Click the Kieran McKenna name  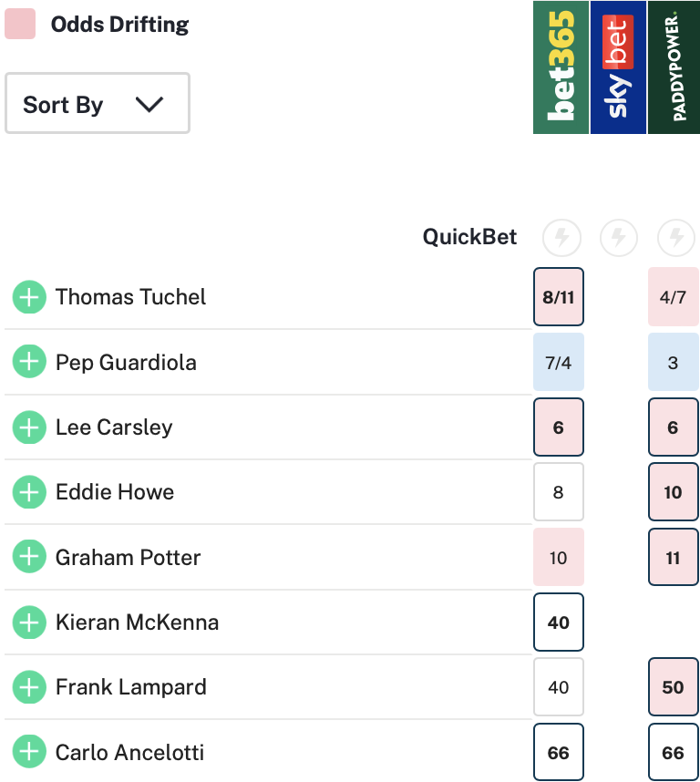(x=137, y=623)
